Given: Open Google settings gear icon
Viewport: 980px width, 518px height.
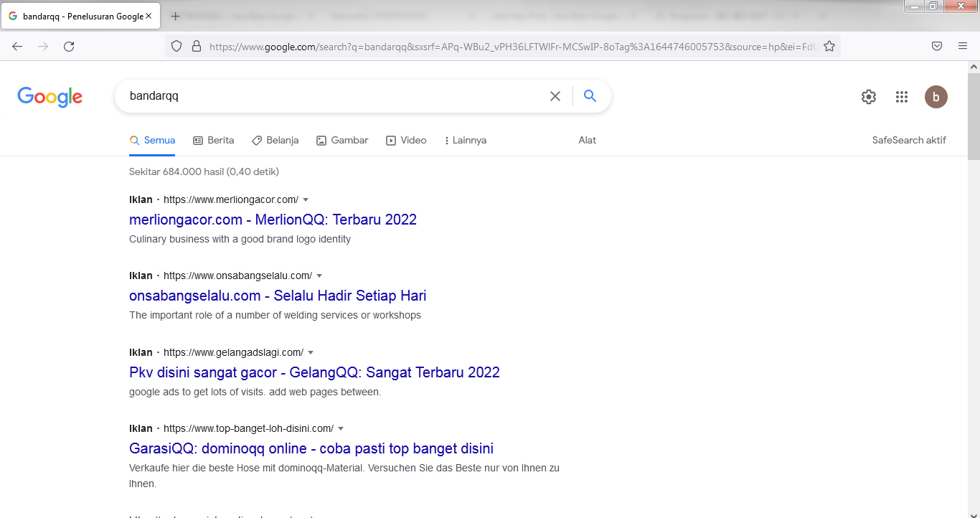Looking at the screenshot, I should pos(868,97).
